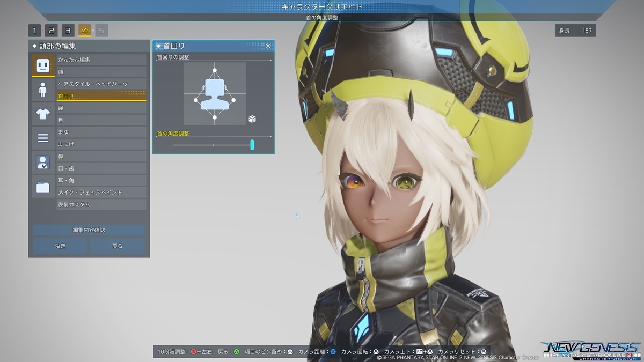Image resolution: width=644 pixels, height=362 pixels.
Task: Open かんたん編集 menu entry
Action: [101, 60]
